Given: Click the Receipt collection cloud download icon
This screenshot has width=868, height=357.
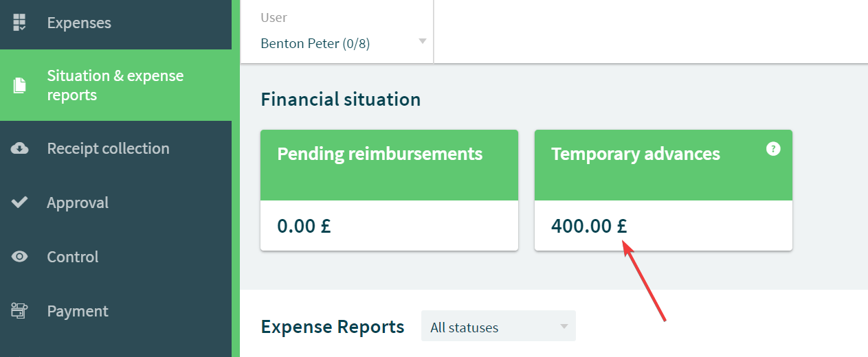Looking at the screenshot, I should (20, 148).
